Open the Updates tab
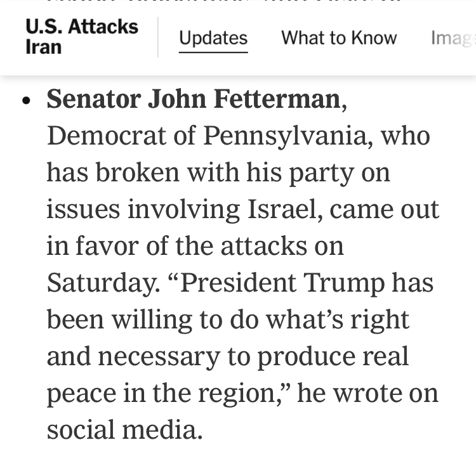This screenshot has height=473, width=476. [213, 38]
